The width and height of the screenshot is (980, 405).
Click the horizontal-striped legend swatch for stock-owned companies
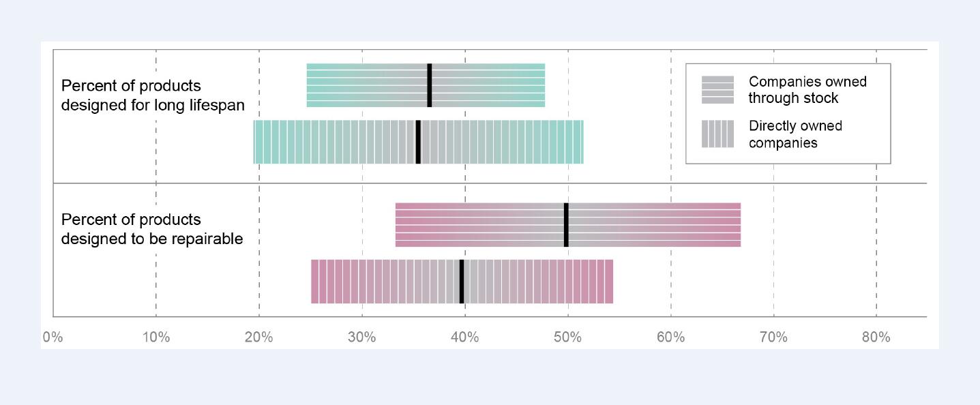(x=717, y=90)
